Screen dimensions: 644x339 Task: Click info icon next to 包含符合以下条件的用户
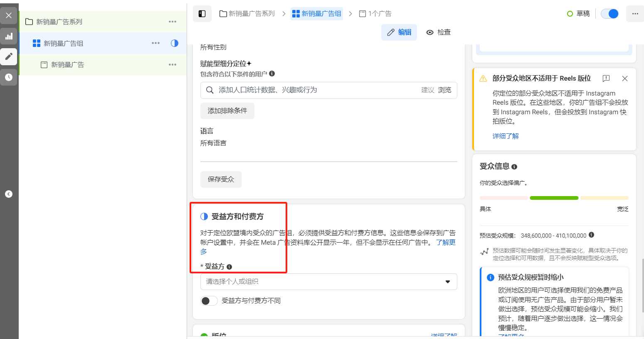click(272, 74)
